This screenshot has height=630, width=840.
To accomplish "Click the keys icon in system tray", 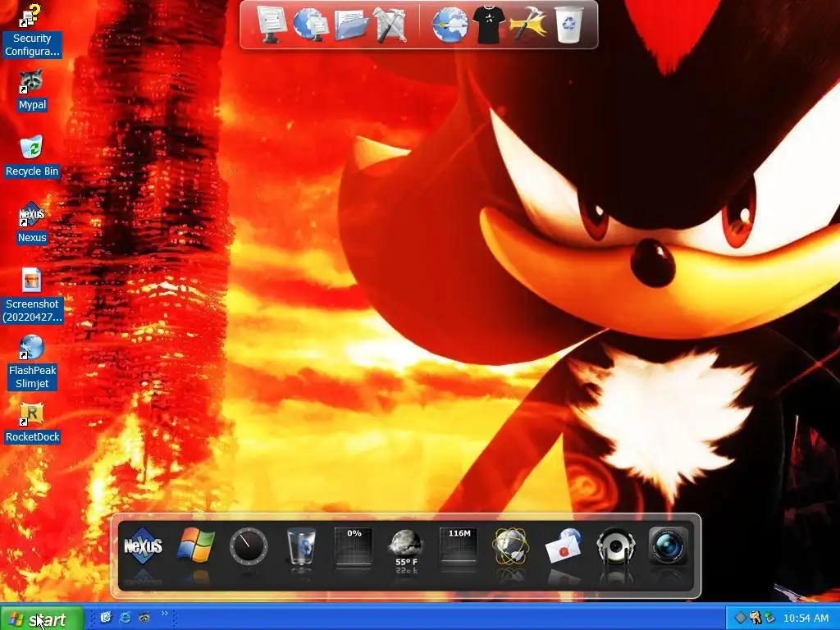I will click(x=756, y=619).
